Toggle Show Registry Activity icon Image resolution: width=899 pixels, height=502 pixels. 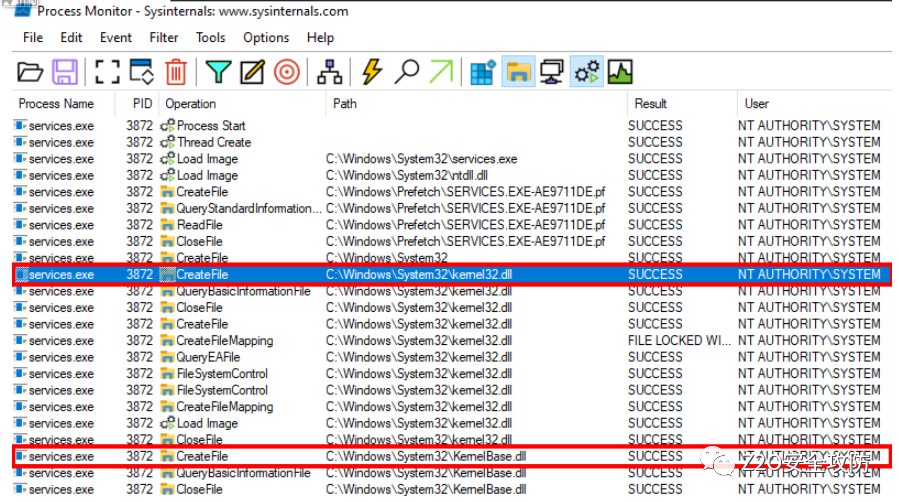(483, 72)
